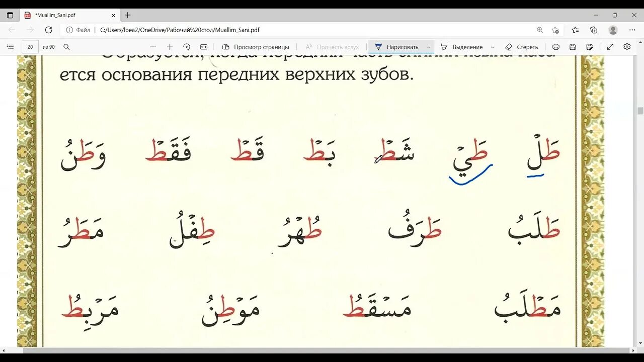This screenshot has height=362, width=644.
Task: Add this page to favorites
Action: click(555, 30)
